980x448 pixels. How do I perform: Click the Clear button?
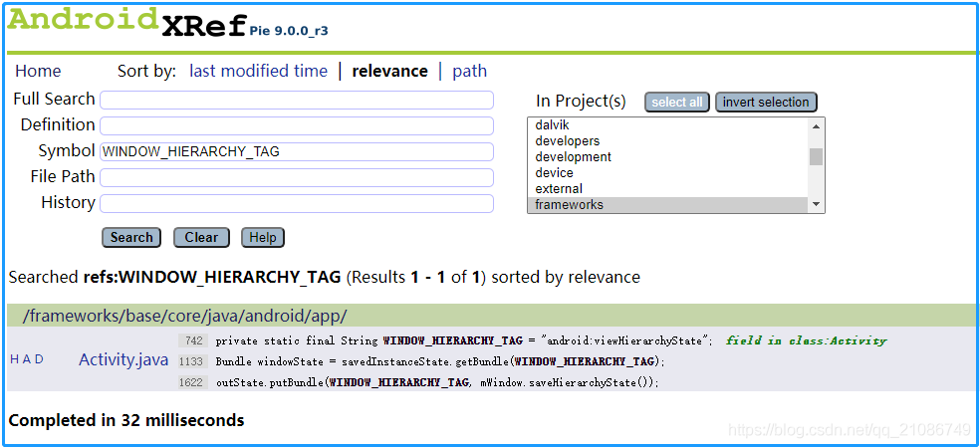tap(201, 237)
